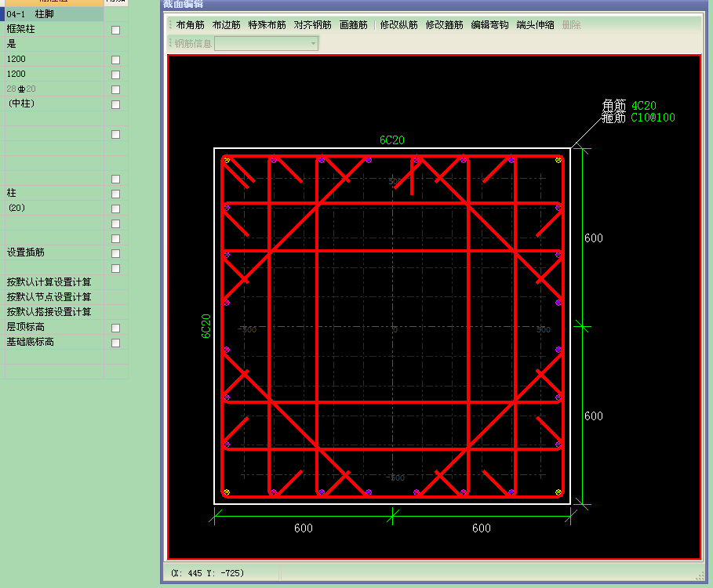Tick the checkbox for 基础底标高
This screenshot has height=588, width=713.
tap(116, 343)
